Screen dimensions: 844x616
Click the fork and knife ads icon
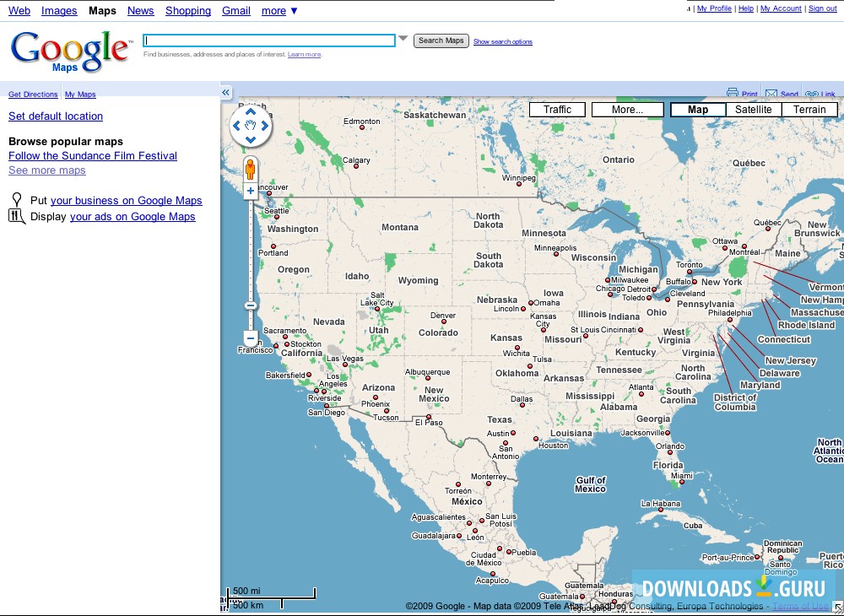pos(17,216)
